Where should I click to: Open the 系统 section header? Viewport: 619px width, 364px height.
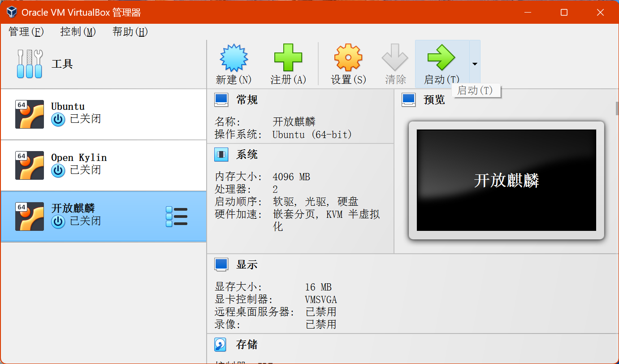[247, 155]
